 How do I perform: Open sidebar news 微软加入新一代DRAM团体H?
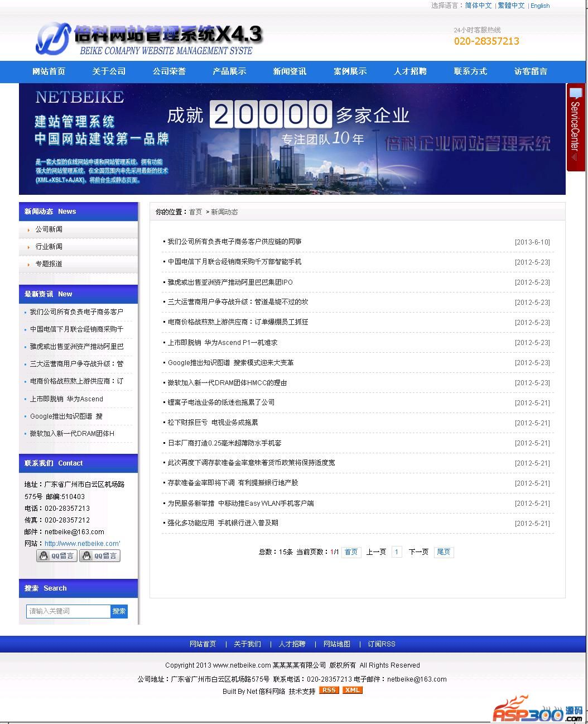coord(72,434)
